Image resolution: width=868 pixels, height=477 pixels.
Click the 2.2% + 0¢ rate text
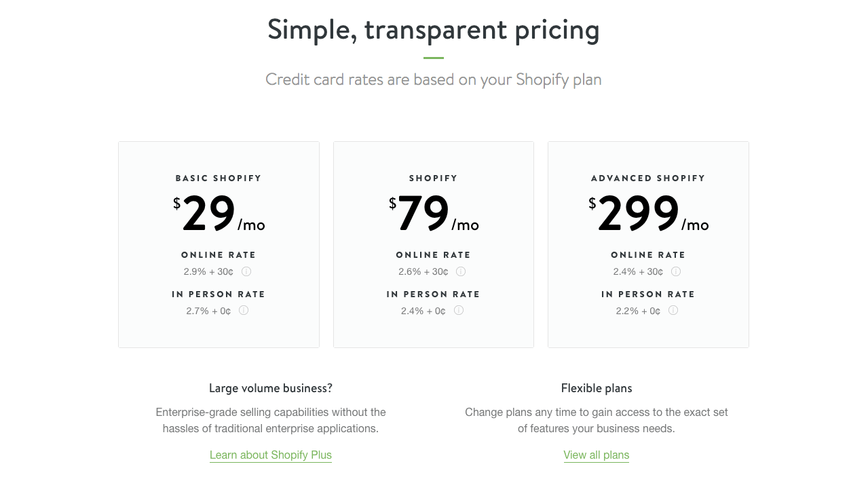[x=638, y=311]
